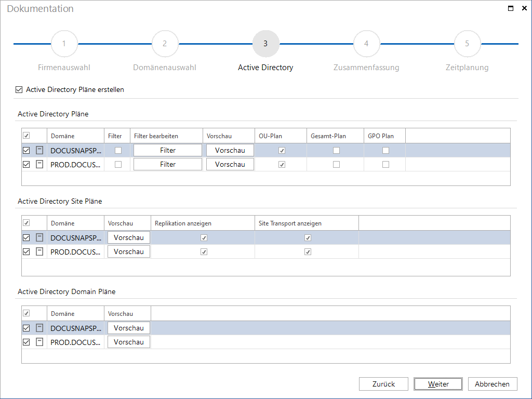This screenshot has height=399, width=532.
Task: Toggle Active Directory Pläne erstellen checkbox
Action: click(19, 89)
